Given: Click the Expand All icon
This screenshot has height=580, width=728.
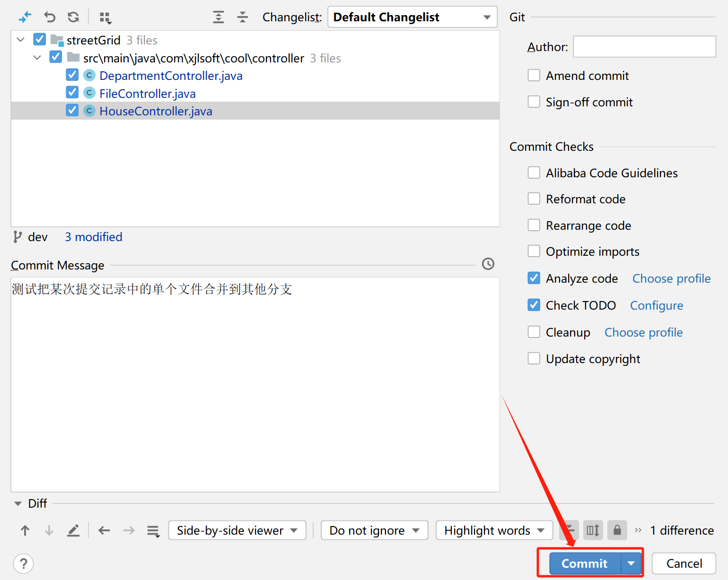Looking at the screenshot, I should click(218, 17).
